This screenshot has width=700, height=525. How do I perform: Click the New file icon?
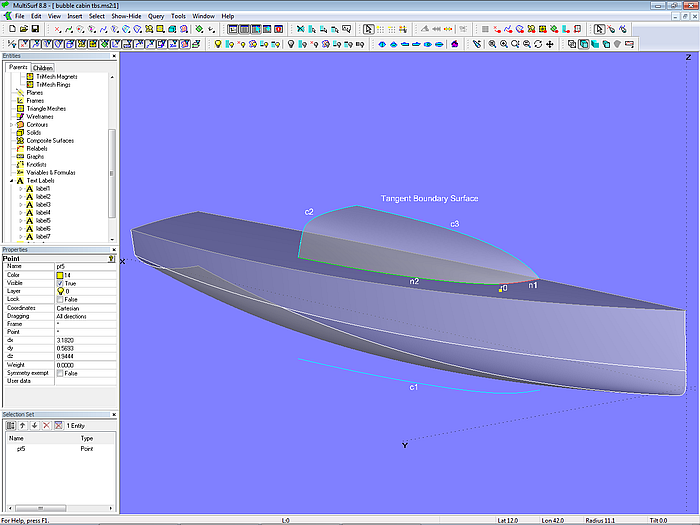tap(10, 30)
